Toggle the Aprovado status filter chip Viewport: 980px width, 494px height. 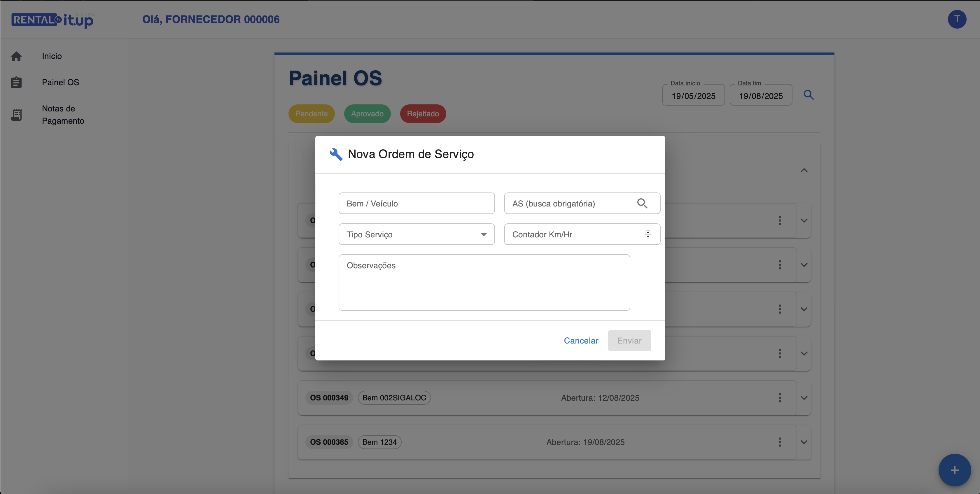click(x=367, y=114)
